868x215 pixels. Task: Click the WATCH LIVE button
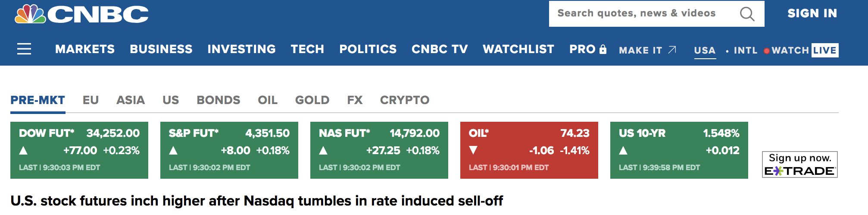click(x=804, y=51)
